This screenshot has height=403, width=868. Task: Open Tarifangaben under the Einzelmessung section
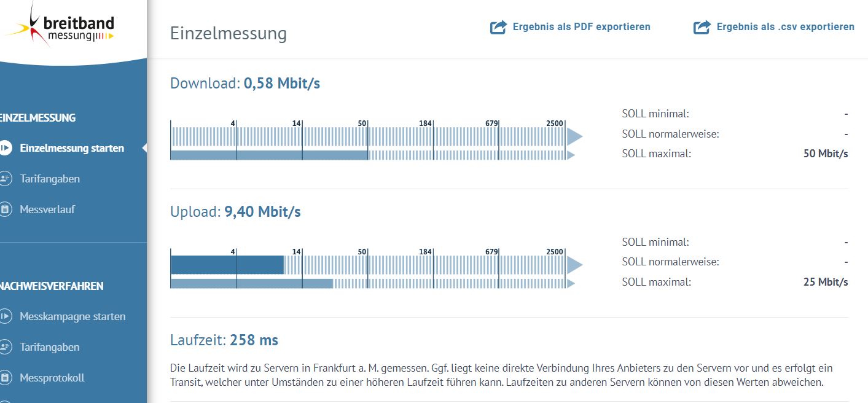click(50, 179)
